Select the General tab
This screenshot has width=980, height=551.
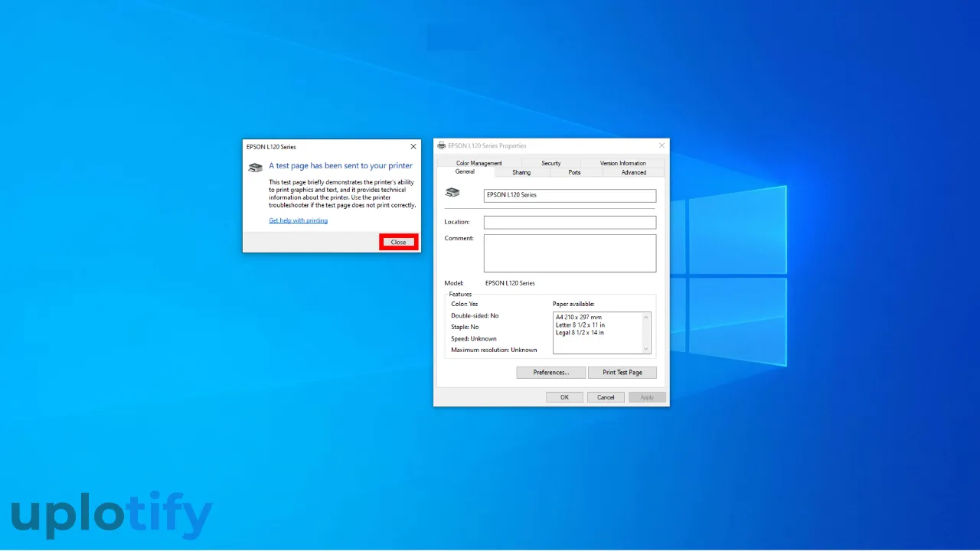point(465,172)
